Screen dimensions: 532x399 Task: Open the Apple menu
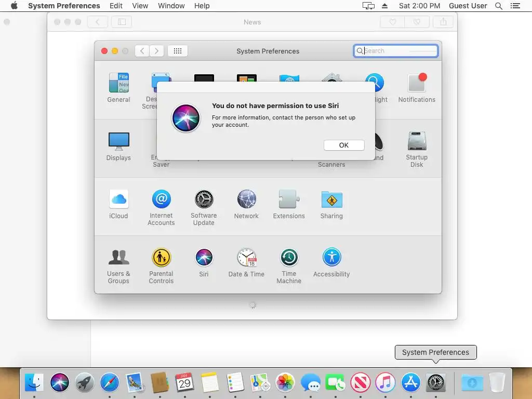tap(14, 6)
